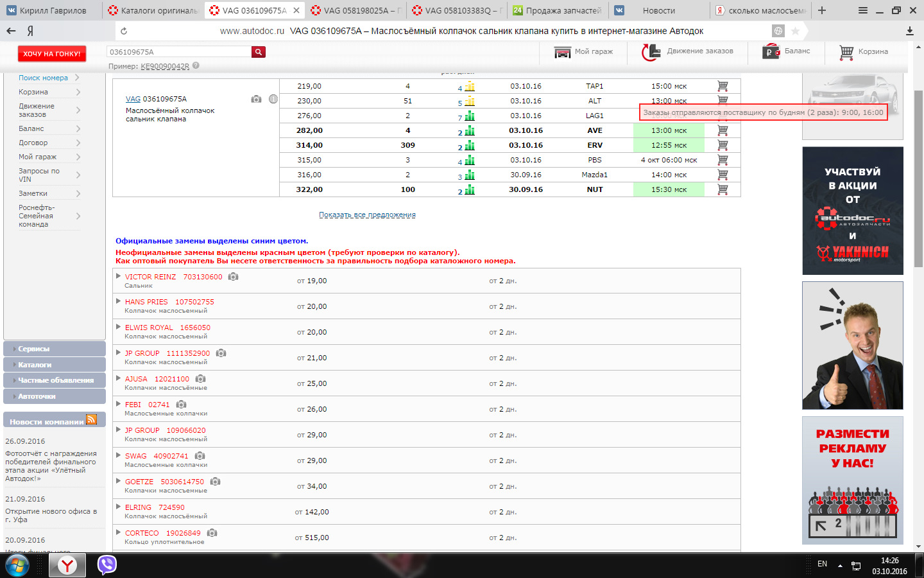Open Договор in the left menu
The height and width of the screenshot is (578, 924).
33,143
